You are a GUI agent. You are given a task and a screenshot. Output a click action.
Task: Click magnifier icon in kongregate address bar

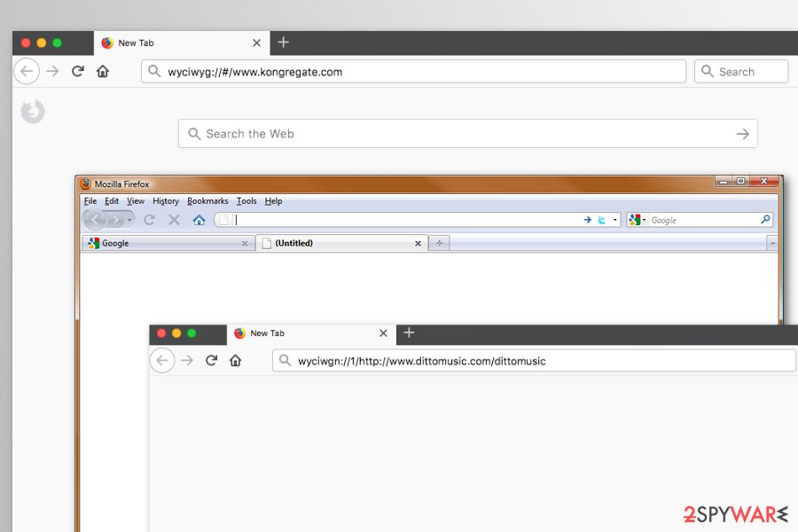click(154, 71)
